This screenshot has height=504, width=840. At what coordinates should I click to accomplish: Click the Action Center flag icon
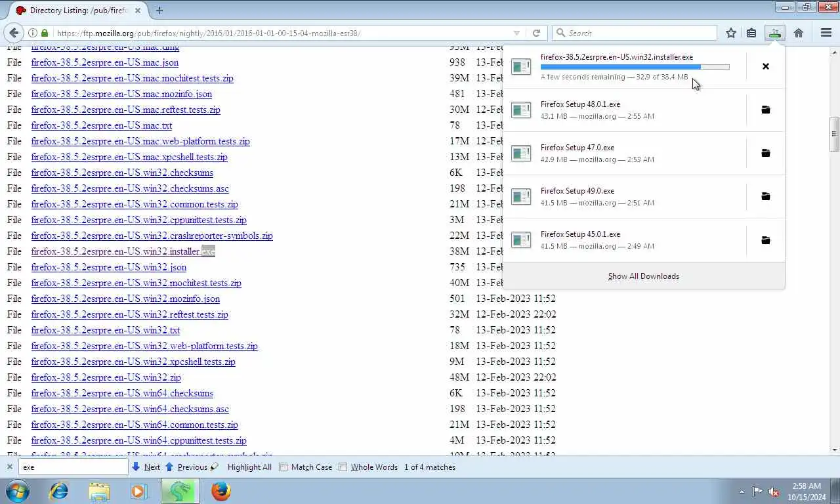tap(757, 491)
